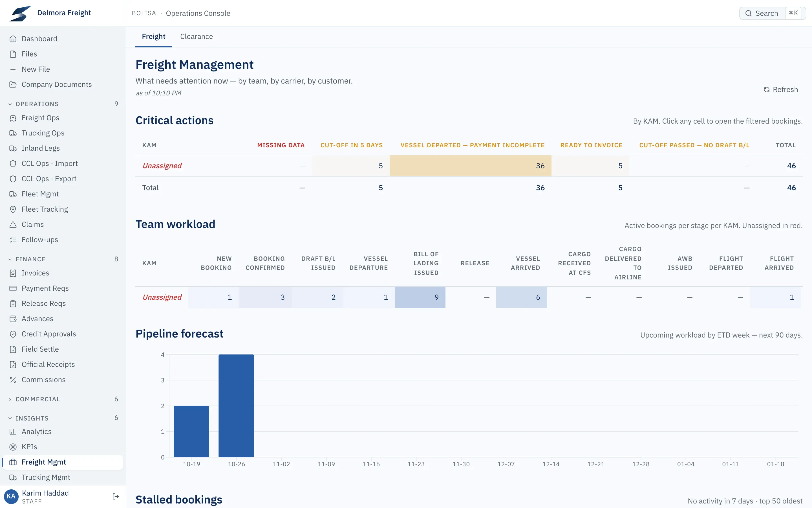Click Unassigned Vessel Arrived cell 6

coord(521,297)
